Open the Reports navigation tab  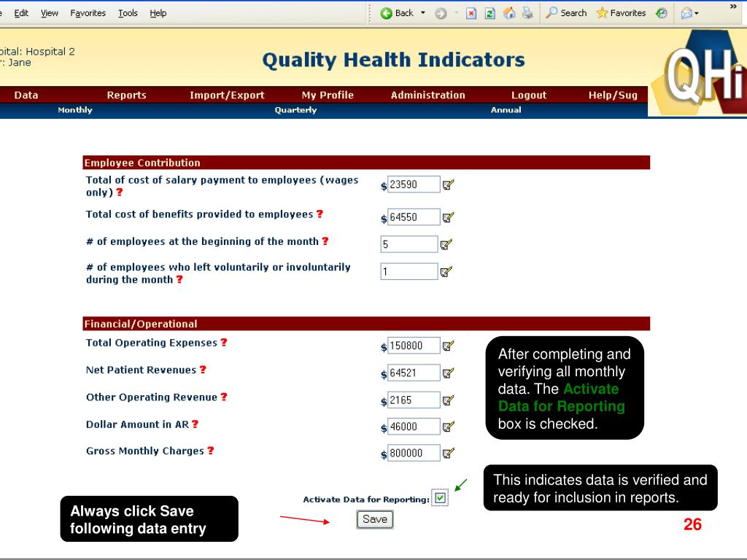pos(126,95)
